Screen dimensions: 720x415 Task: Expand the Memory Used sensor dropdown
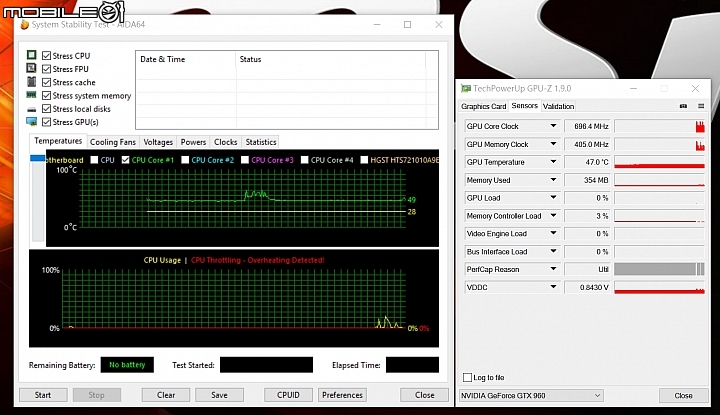pyautogui.click(x=553, y=179)
